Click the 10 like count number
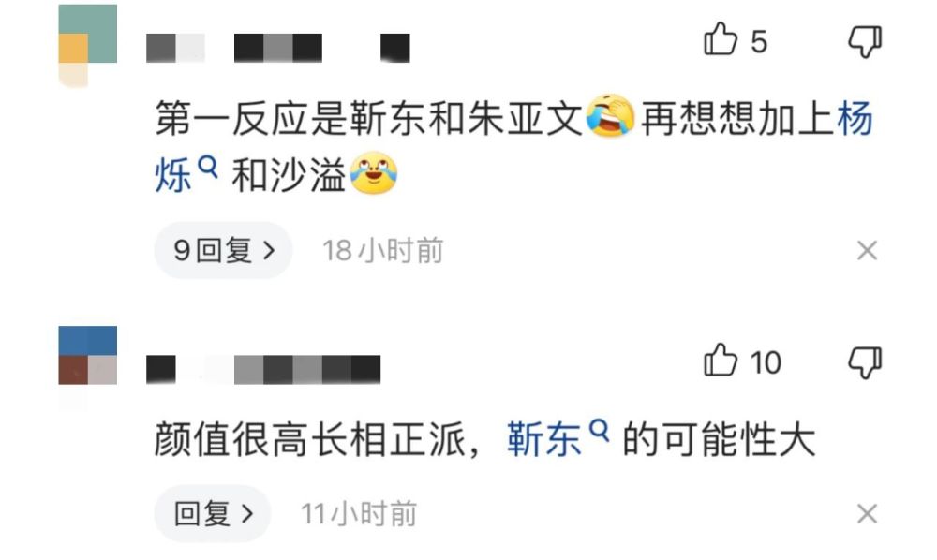This screenshot has width=937, height=560. coord(766,363)
